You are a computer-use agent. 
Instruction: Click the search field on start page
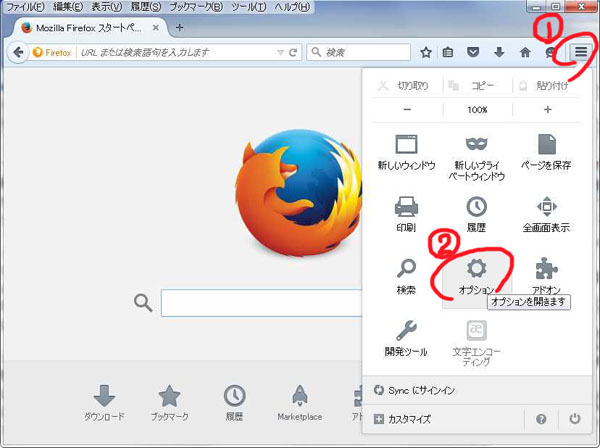262,303
